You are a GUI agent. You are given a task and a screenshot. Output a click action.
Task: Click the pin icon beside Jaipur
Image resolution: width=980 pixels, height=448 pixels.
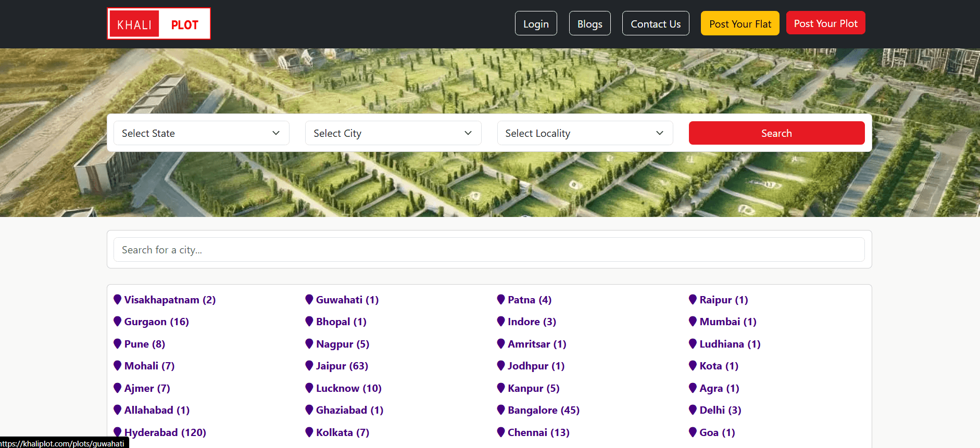(x=309, y=365)
